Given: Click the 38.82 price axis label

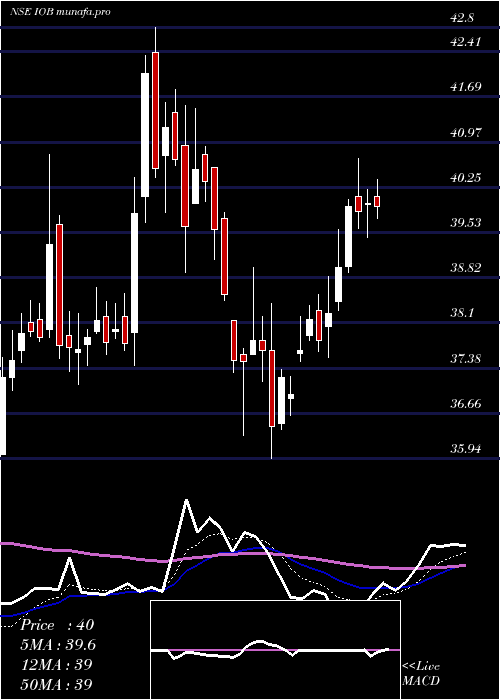Looking at the screenshot, I should (x=466, y=268).
